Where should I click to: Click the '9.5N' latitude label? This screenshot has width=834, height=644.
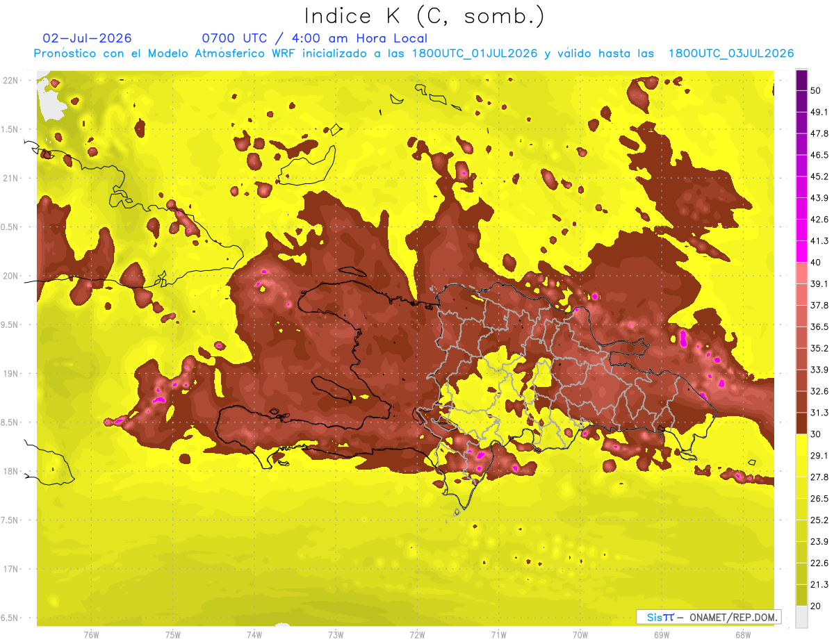(x=10, y=324)
